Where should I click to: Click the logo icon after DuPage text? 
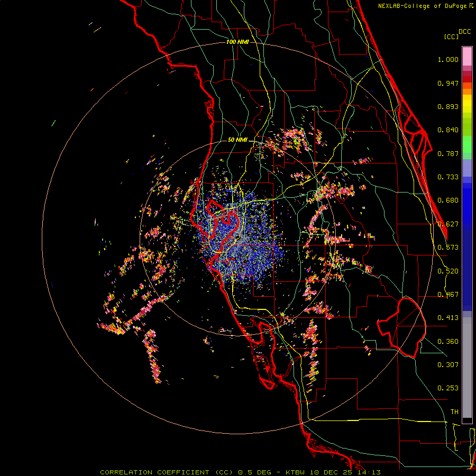(x=471, y=6)
